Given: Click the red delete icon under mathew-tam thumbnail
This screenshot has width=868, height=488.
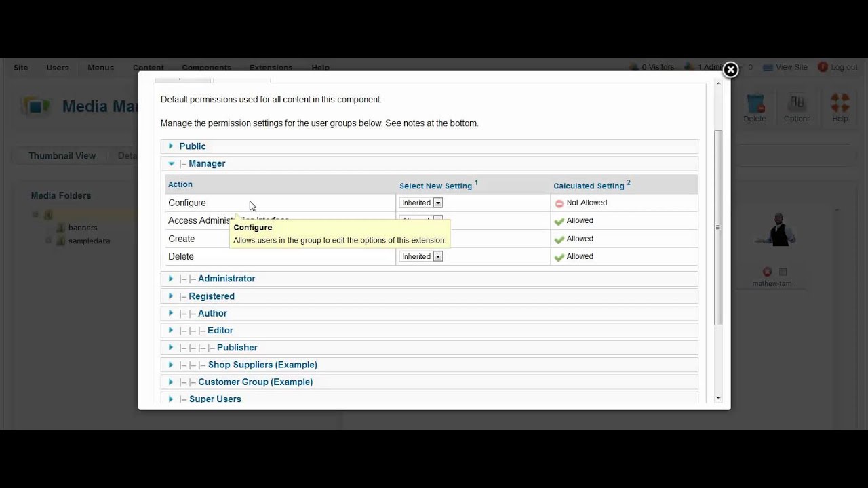Looking at the screenshot, I should (x=767, y=272).
